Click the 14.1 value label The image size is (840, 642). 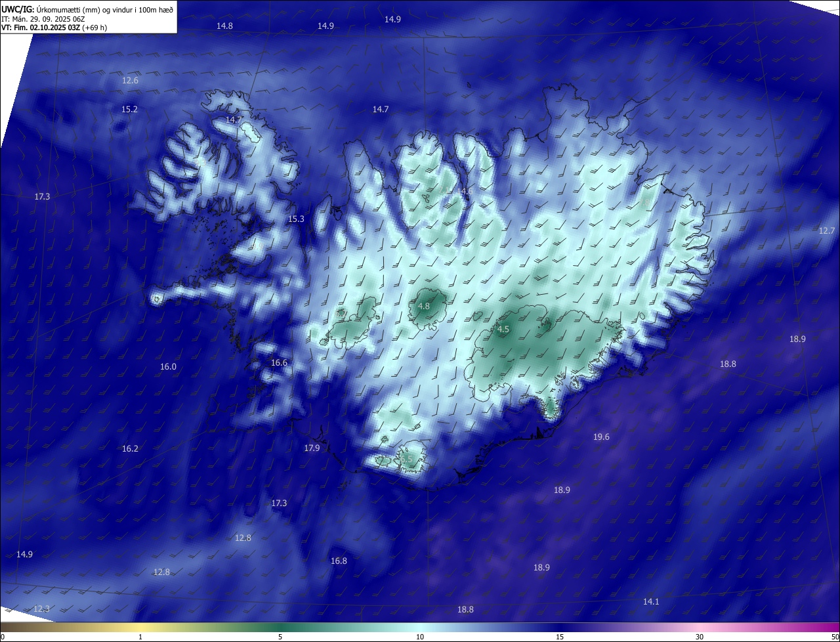pyautogui.click(x=651, y=601)
